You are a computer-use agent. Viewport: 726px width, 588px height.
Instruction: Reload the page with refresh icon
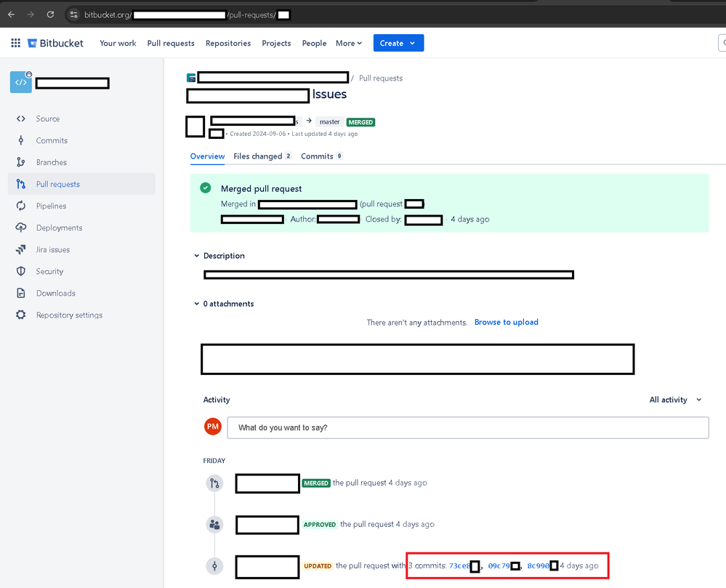[50, 15]
